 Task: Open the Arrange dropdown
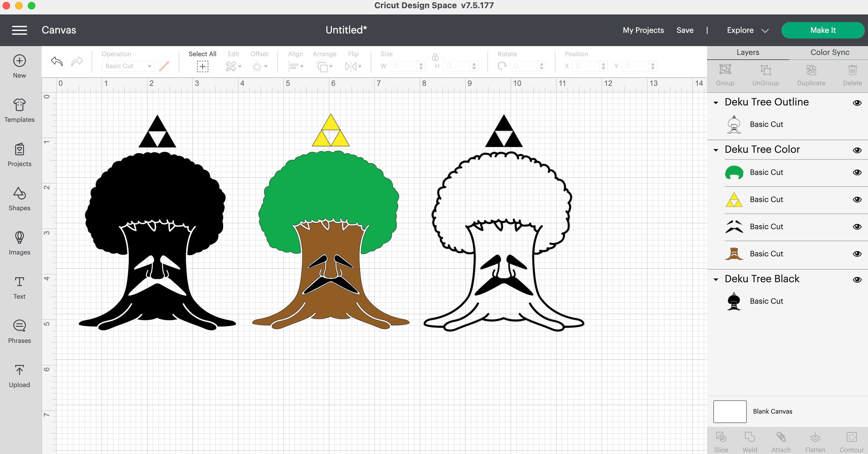point(324,66)
